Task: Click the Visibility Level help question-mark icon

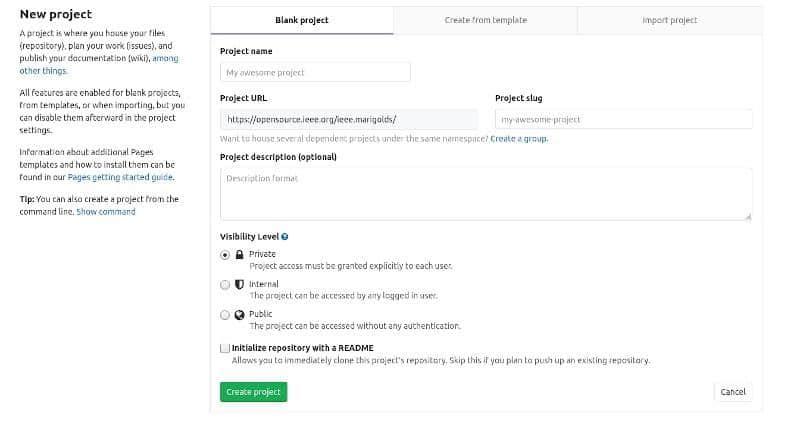Action: tap(285, 237)
